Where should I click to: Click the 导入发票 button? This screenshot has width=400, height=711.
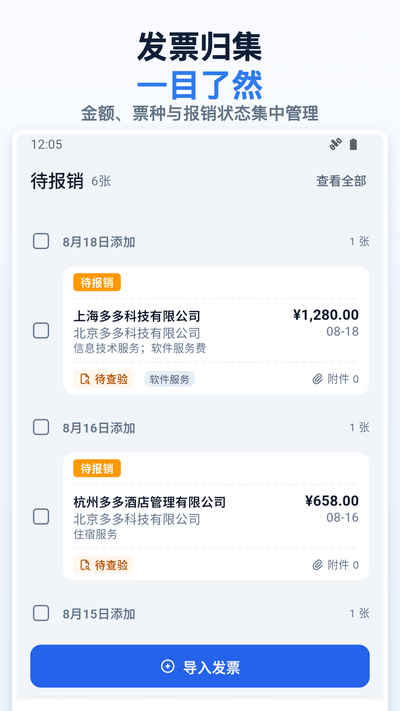coord(200,666)
